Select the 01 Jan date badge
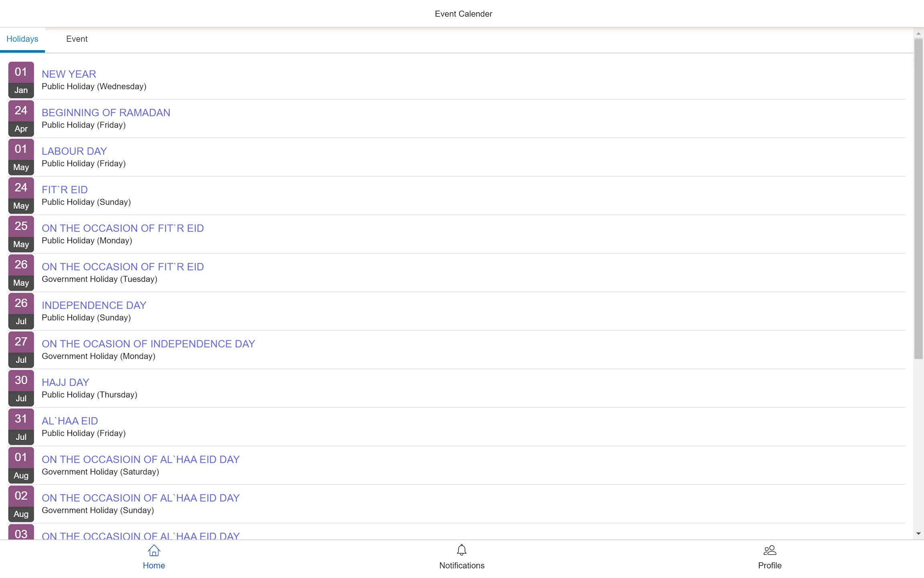Image resolution: width=924 pixels, height=578 pixels. (21, 80)
